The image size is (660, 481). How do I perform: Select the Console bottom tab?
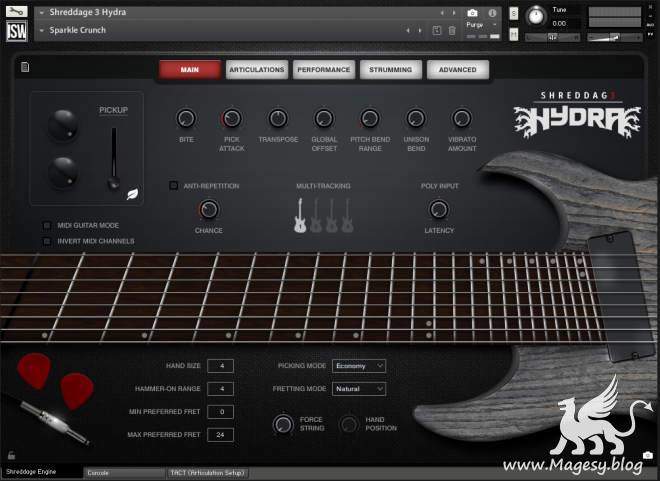124,473
